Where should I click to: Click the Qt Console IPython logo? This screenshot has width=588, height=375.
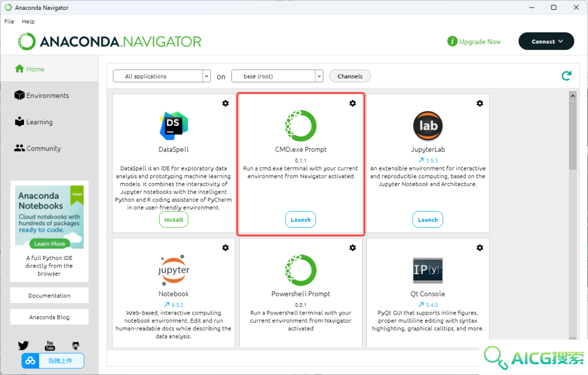point(428,270)
